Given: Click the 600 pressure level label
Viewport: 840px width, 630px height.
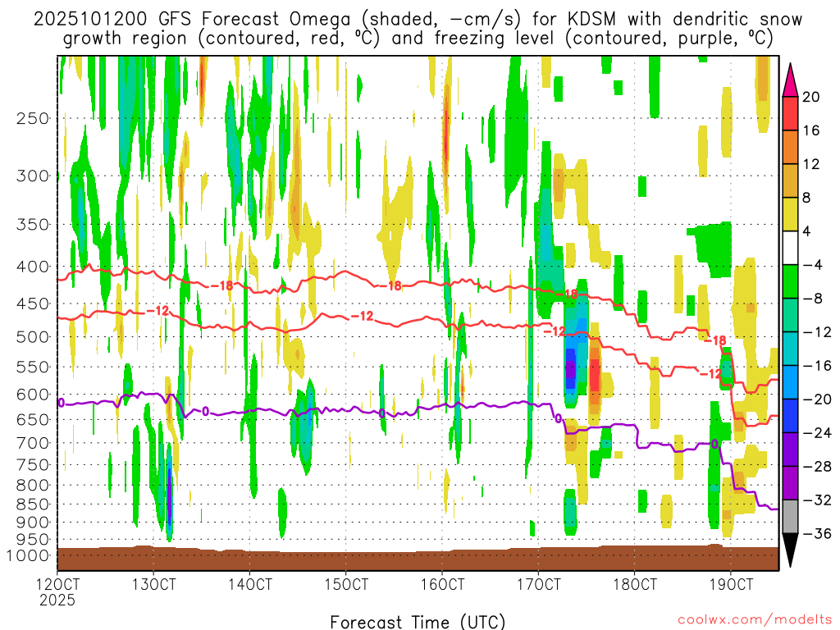Looking at the screenshot, I should pos(33,395).
